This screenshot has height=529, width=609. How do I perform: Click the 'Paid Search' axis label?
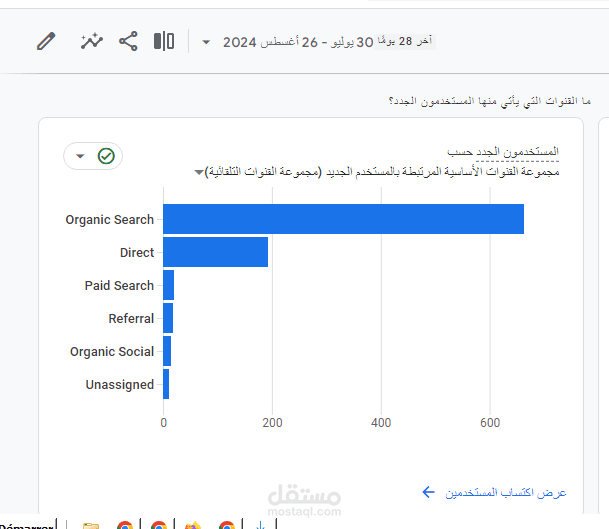tap(119, 286)
